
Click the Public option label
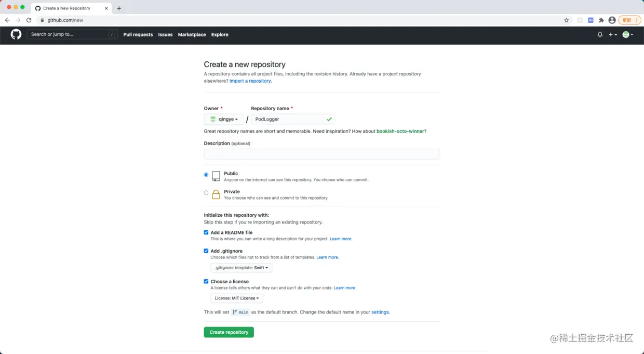pyautogui.click(x=231, y=174)
